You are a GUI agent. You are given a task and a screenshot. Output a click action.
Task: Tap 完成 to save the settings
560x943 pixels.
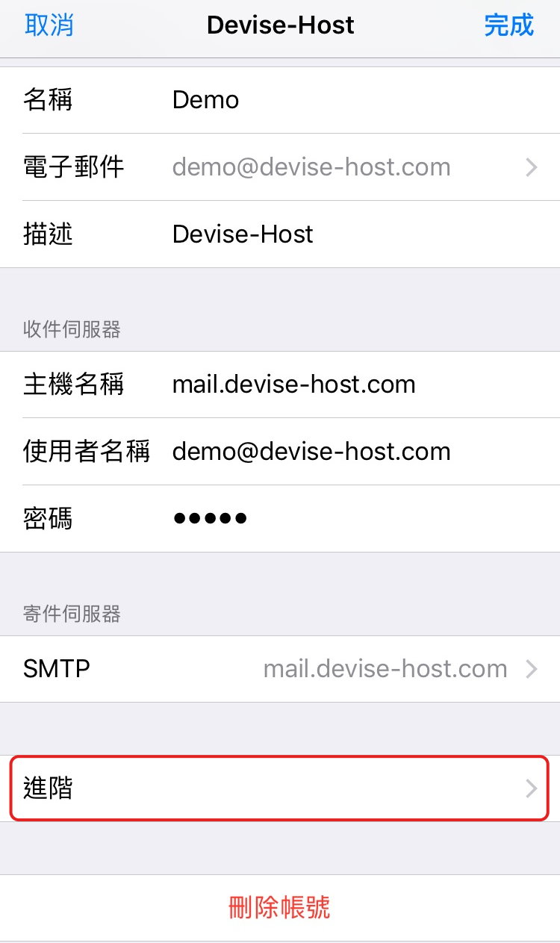point(509,25)
